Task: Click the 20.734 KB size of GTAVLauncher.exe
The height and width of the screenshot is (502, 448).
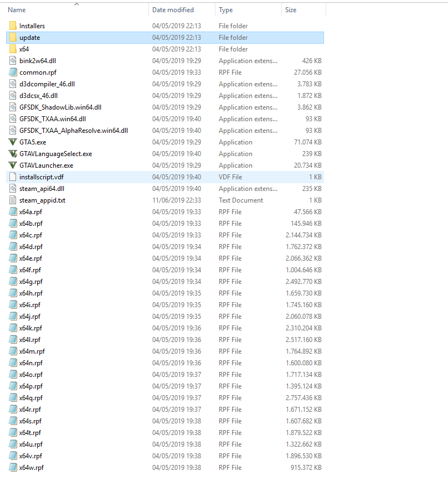Action: point(308,165)
